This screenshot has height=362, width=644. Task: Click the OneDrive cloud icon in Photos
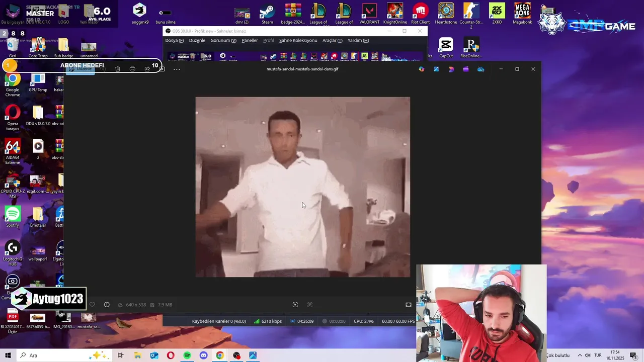pos(481,69)
